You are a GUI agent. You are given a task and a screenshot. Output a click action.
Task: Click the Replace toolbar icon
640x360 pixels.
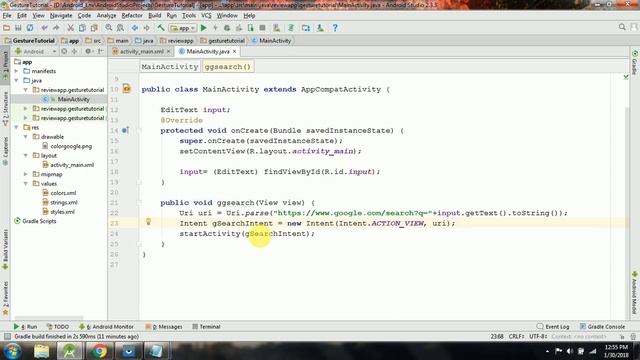pyautogui.click(x=120, y=28)
